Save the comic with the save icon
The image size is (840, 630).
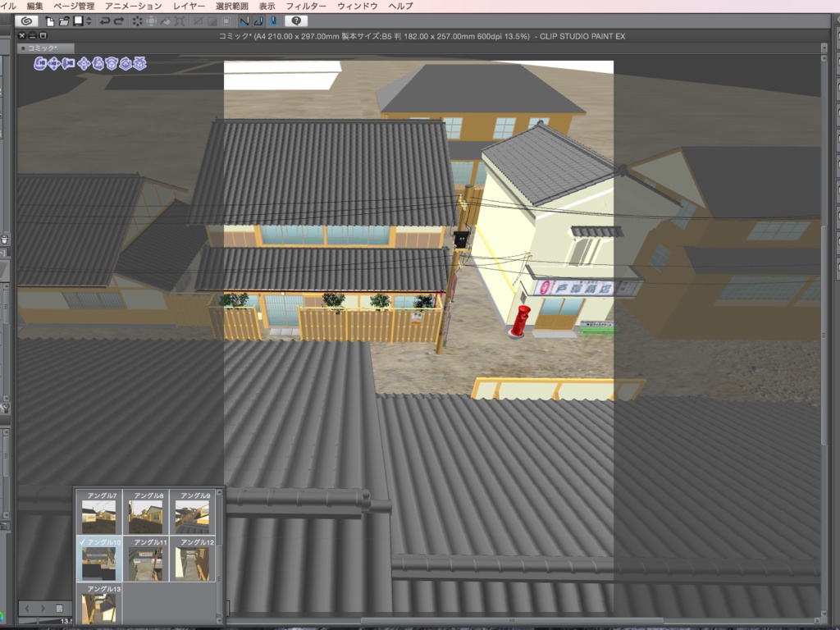(x=78, y=21)
